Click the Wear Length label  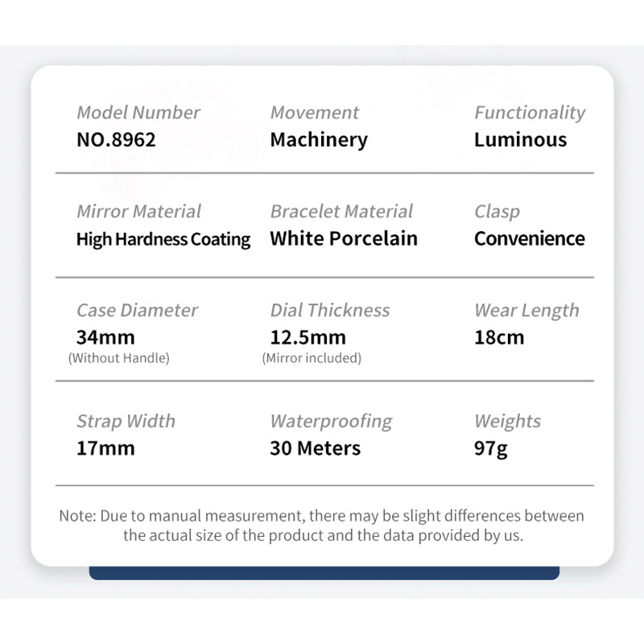pos(526,311)
